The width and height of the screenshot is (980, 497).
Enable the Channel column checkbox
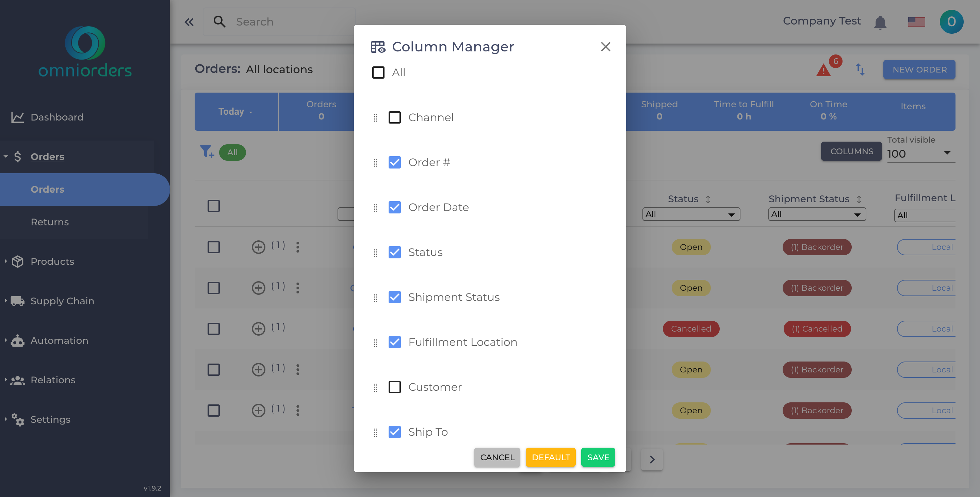(395, 117)
